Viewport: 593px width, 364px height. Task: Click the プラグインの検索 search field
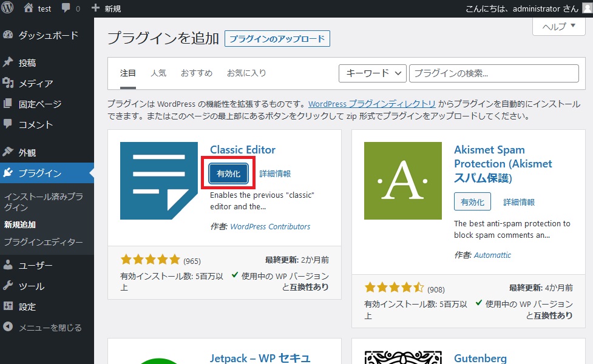494,73
